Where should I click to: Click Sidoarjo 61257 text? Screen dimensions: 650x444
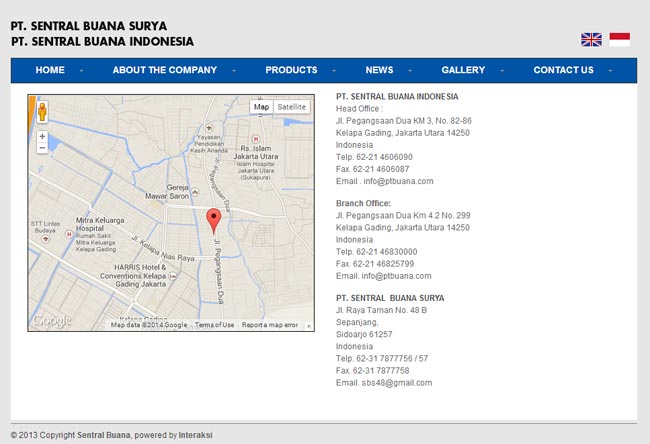364,334
